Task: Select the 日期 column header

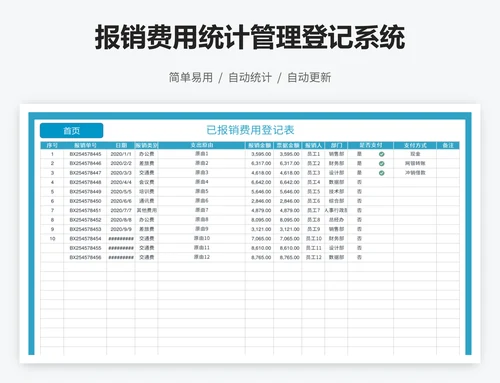Action: [121, 145]
